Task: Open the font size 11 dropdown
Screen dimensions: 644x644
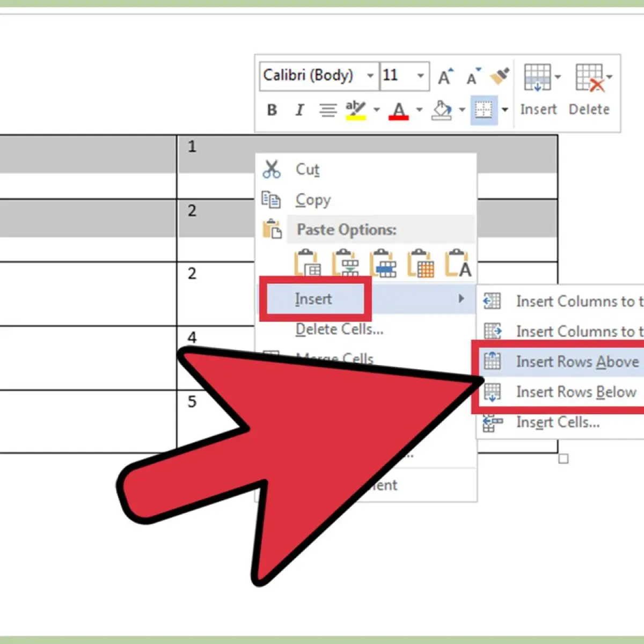Action: pyautogui.click(x=421, y=76)
